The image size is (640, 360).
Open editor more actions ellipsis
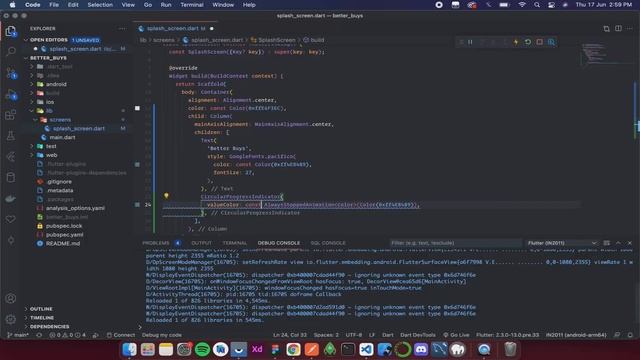[x=630, y=29]
